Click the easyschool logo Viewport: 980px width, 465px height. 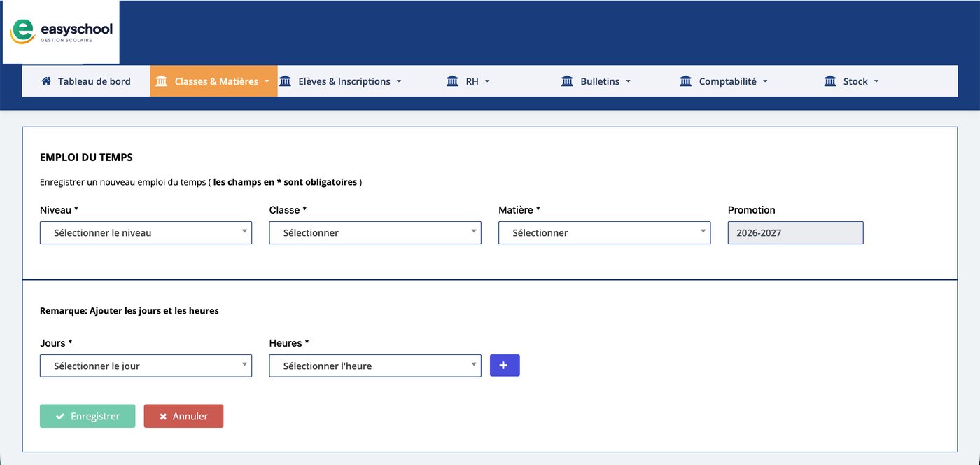(x=61, y=32)
